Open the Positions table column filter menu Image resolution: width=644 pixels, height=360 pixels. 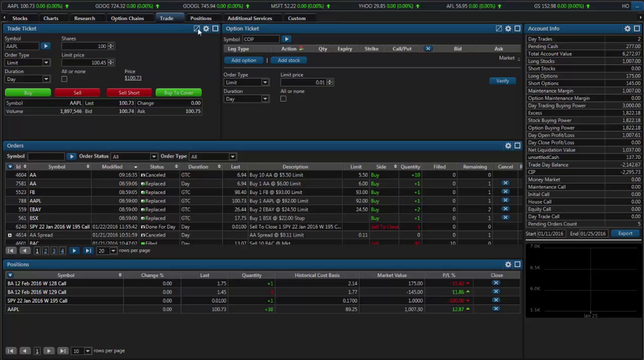point(10,276)
